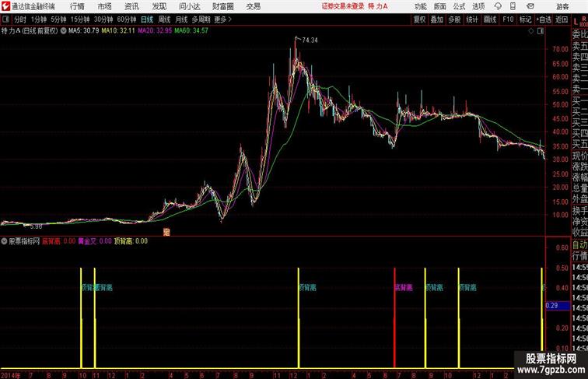Click the highlighted 0.29 axis value

tap(558, 306)
